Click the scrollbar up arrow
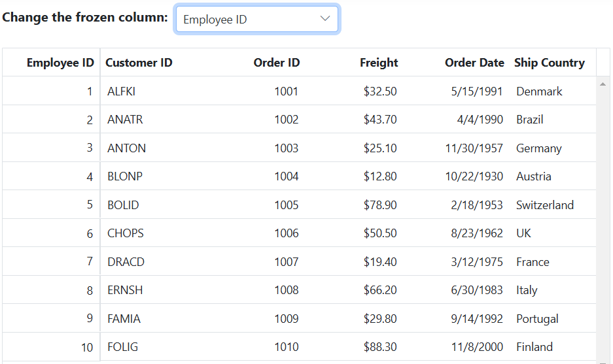Image resolution: width=613 pixels, height=364 pixels. click(x=603, y=84)
